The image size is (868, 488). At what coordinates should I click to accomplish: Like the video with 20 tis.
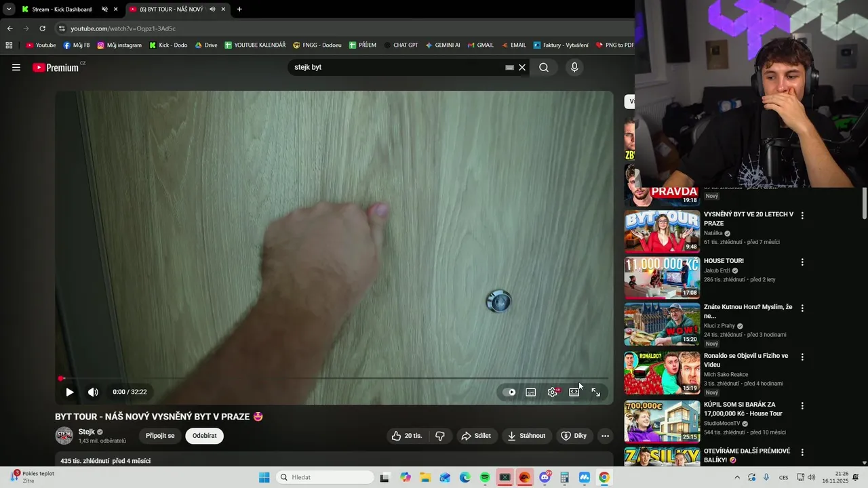coord(407,436)
